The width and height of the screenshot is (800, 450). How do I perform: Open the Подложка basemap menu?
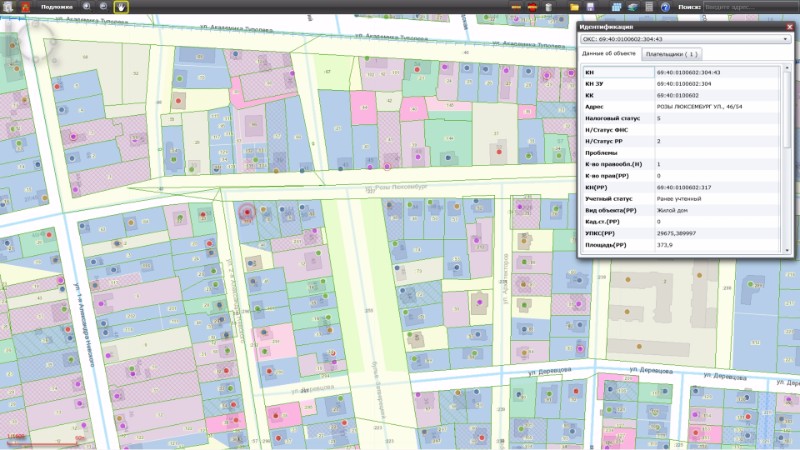56,7
